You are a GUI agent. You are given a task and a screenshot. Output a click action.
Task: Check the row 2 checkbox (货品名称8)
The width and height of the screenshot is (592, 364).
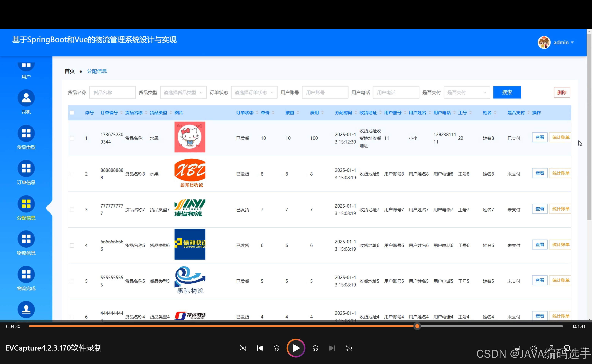72,174
